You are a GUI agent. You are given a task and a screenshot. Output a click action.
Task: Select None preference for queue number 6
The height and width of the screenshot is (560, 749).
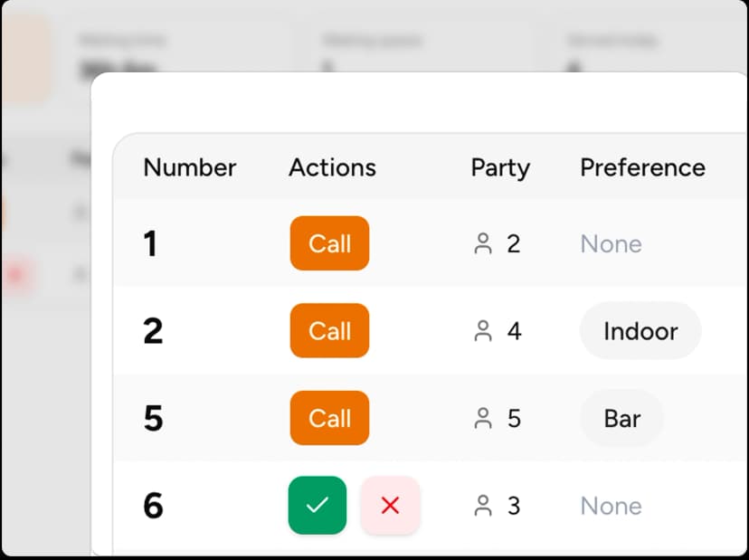[611, 506]
